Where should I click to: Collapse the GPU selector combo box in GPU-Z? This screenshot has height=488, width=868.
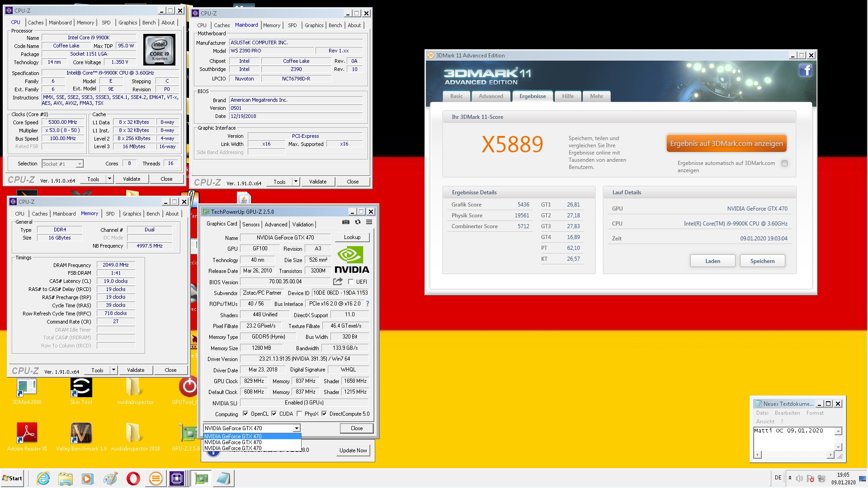[x=297, y=428]
